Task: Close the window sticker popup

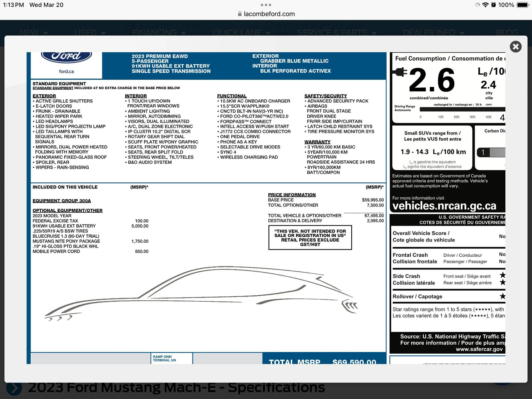Action: [516, 47]
